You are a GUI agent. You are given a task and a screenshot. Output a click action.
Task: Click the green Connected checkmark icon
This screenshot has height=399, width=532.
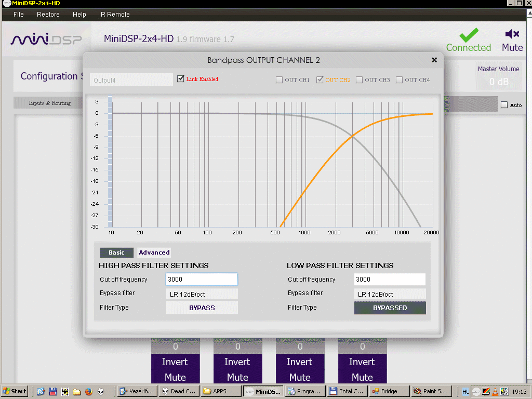click(469, 35)
